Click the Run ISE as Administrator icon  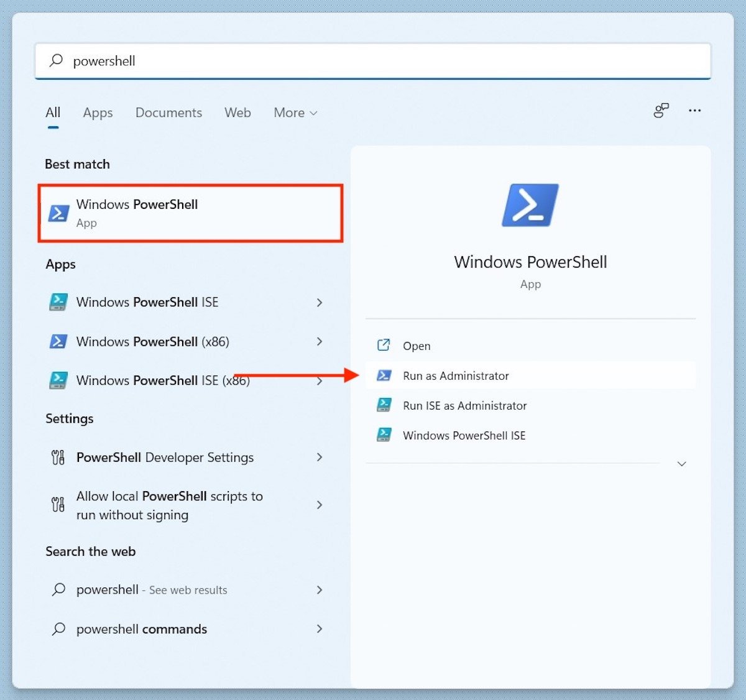click(x=384, y=405)
